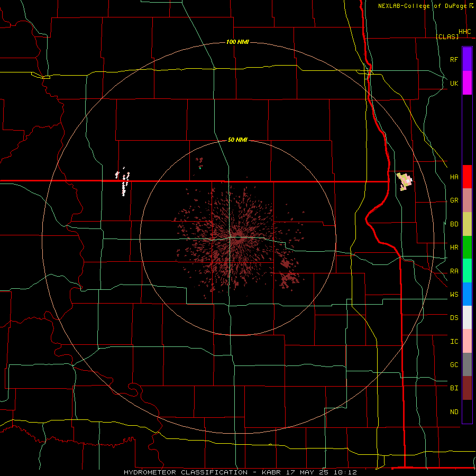
Task: Click the gray GC legend swatch
Action: click(x=467, y=364)
